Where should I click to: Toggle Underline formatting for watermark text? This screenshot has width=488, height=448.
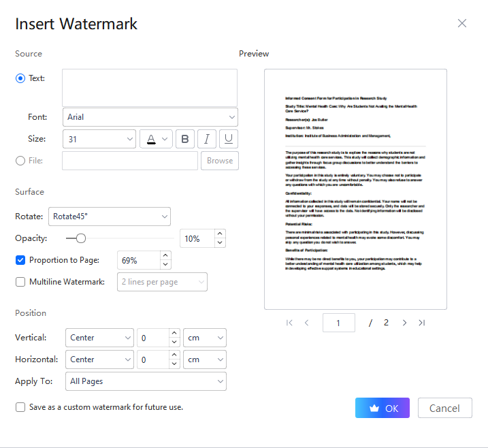click(x=229, y=139)
